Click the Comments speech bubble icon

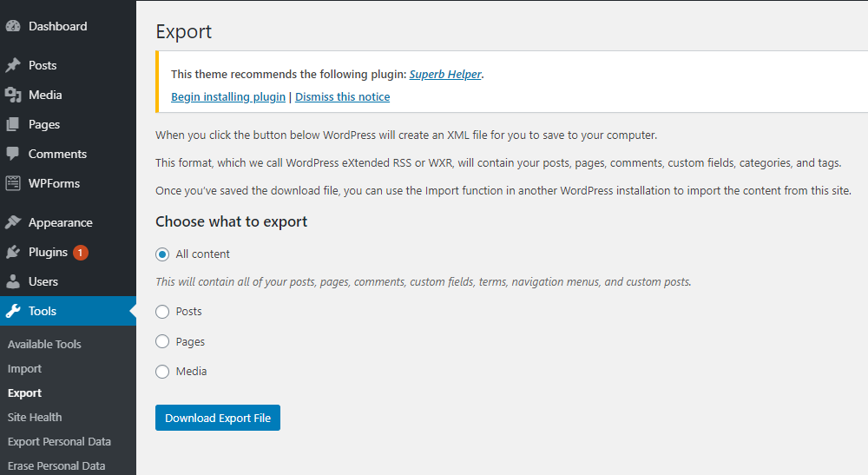tap(13, 154)
